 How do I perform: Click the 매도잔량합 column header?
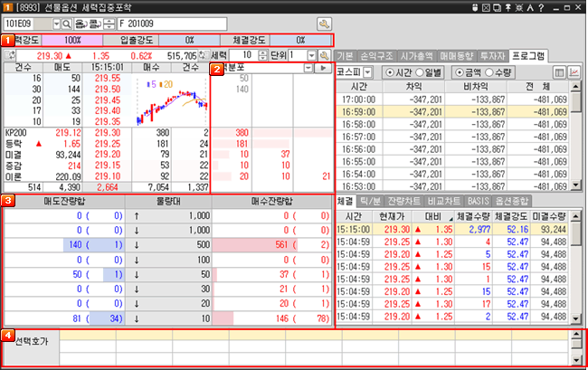pos(62,225)
